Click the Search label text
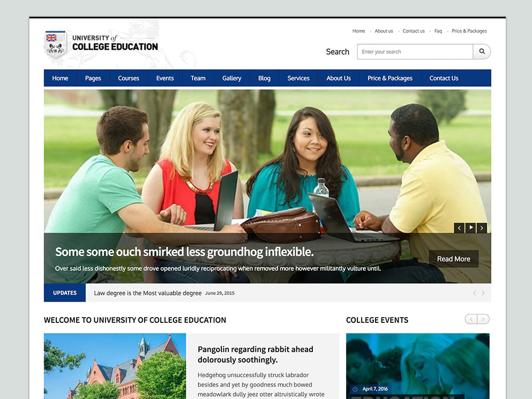 pyautogui.click(x=338, y=52)
